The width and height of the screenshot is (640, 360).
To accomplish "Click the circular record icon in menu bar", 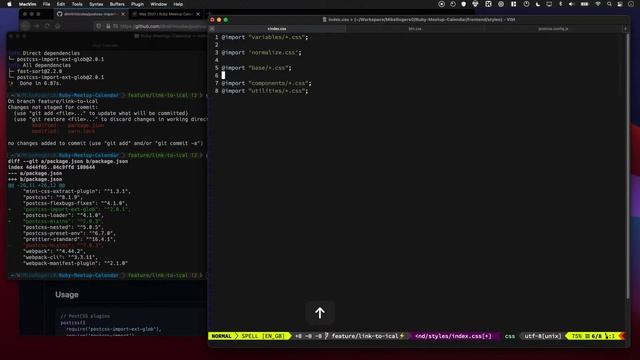I will [x=441, y=4].
